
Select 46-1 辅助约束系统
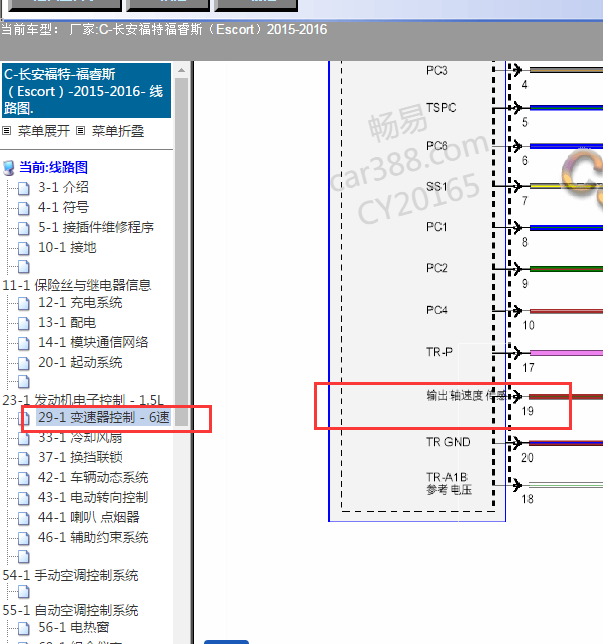(93, 537)
